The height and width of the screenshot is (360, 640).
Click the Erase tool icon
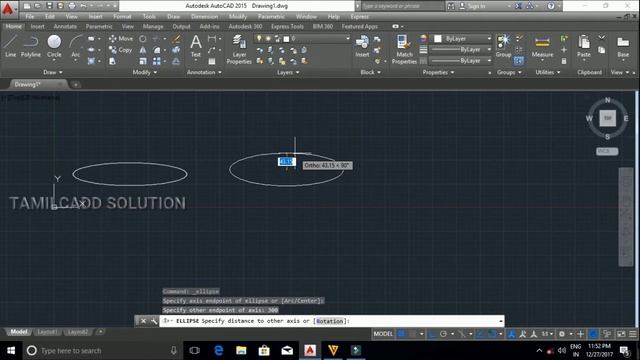pos(176,39)
